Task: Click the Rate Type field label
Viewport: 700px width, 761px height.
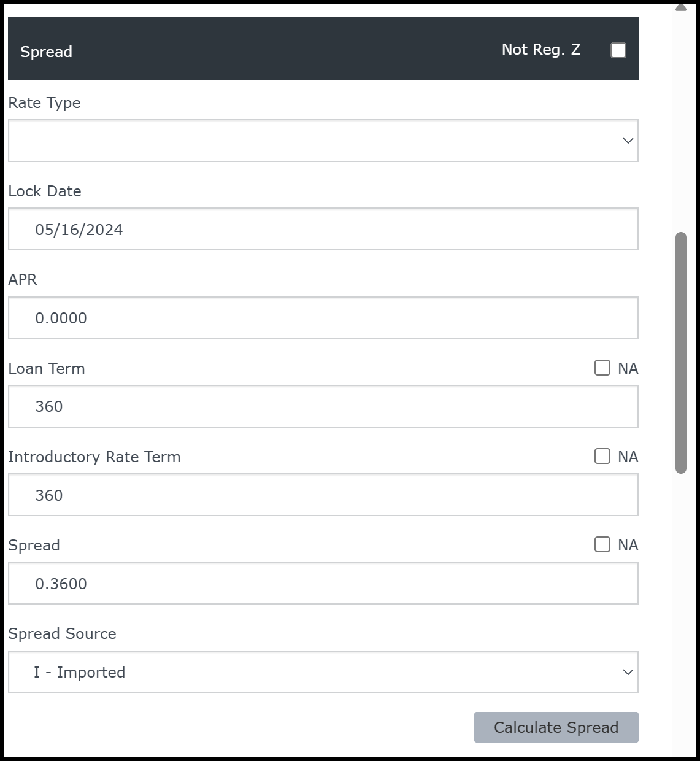Action: click(44, 102)
